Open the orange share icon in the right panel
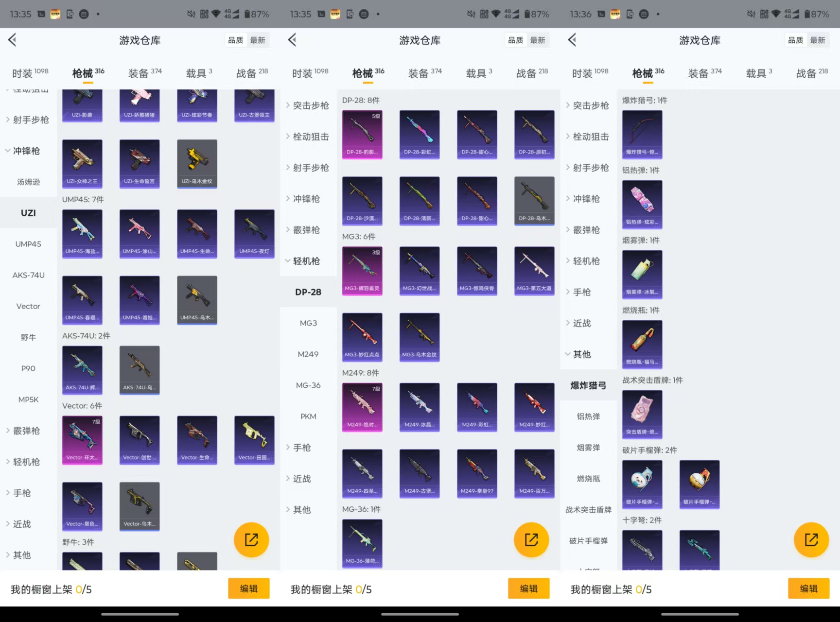Screen dimensions: 840x622 tap(811, 539)
